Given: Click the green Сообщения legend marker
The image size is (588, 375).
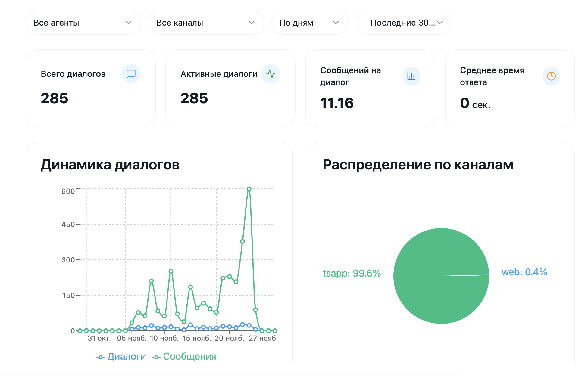Looking at the screenshot, I should (x=157, y=357).
